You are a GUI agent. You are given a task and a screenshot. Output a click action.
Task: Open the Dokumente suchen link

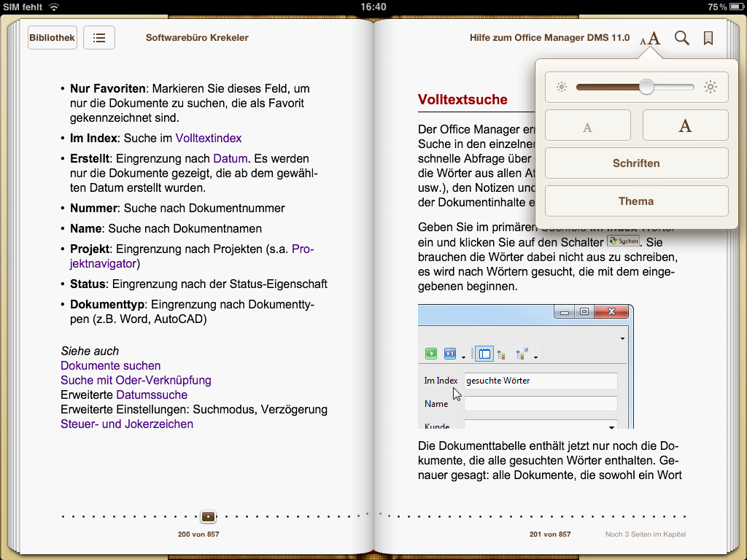[x=111, y=366]
